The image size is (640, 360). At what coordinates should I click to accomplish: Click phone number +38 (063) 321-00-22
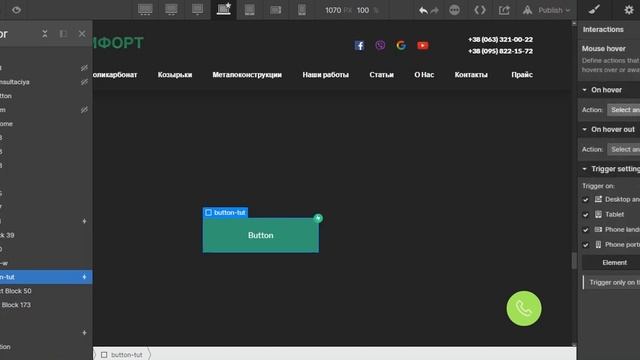tap(500, 40)
